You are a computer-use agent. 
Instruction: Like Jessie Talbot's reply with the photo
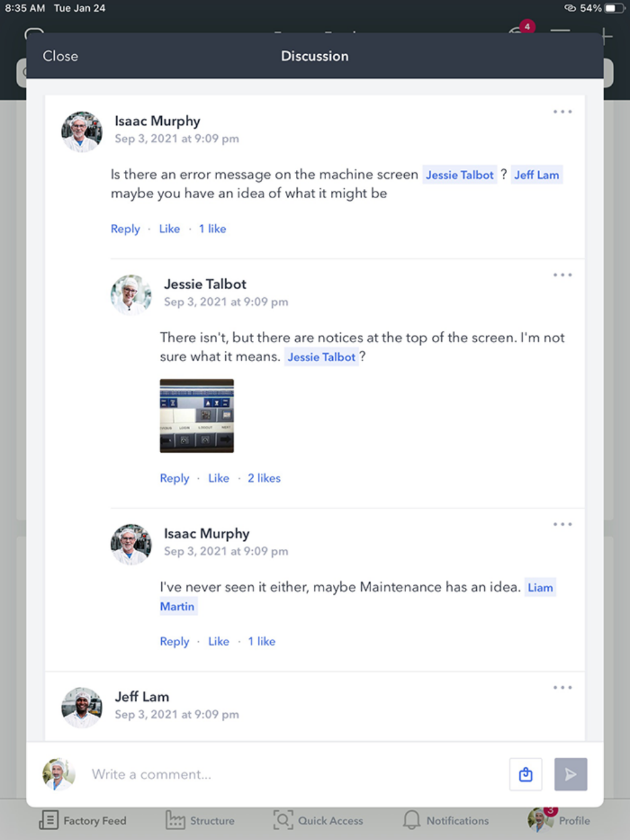(x=218, y=478)
